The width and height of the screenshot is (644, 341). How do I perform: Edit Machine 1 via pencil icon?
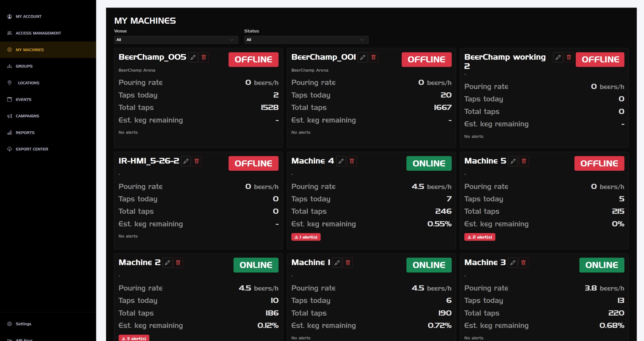[x=337, y=263]
